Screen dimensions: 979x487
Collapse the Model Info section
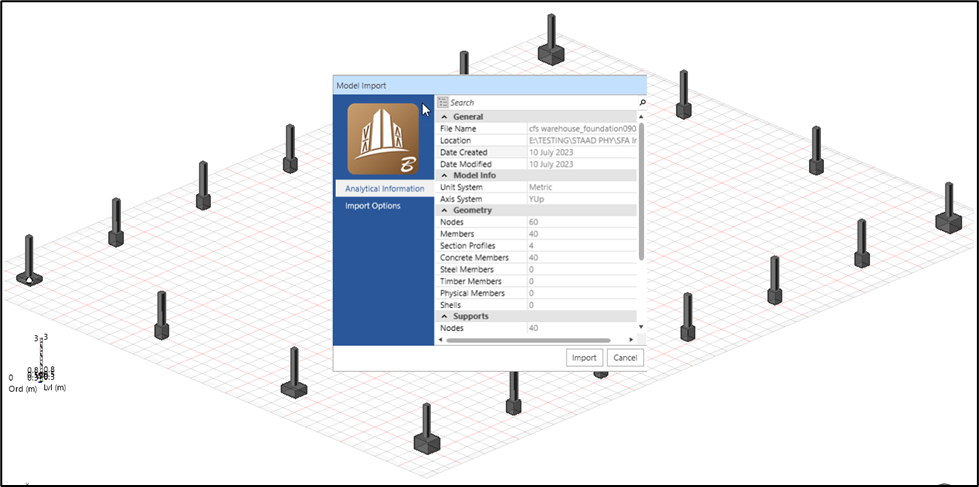[x=445, y=175]
